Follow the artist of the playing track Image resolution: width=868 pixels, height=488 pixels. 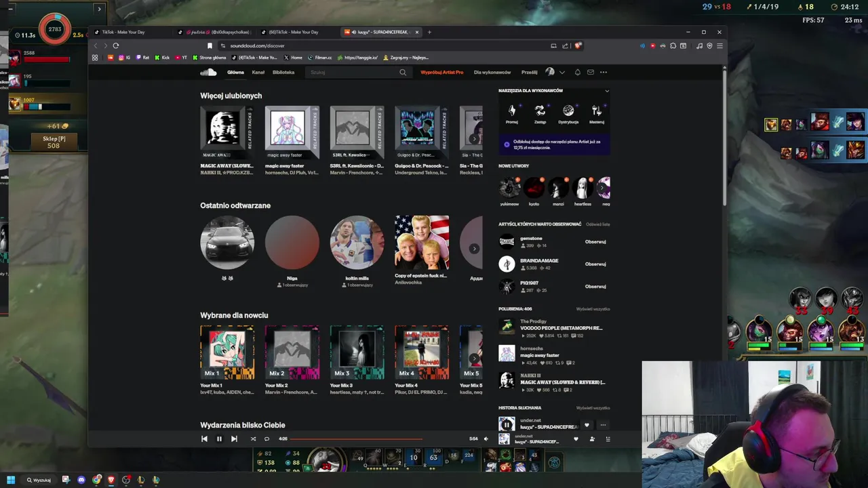[x=592, y=439]
